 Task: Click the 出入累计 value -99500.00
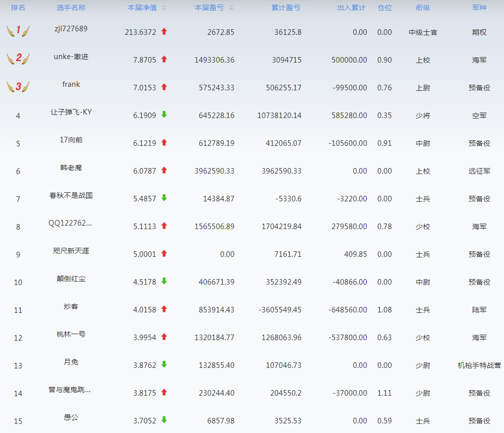tap(350, 88)
